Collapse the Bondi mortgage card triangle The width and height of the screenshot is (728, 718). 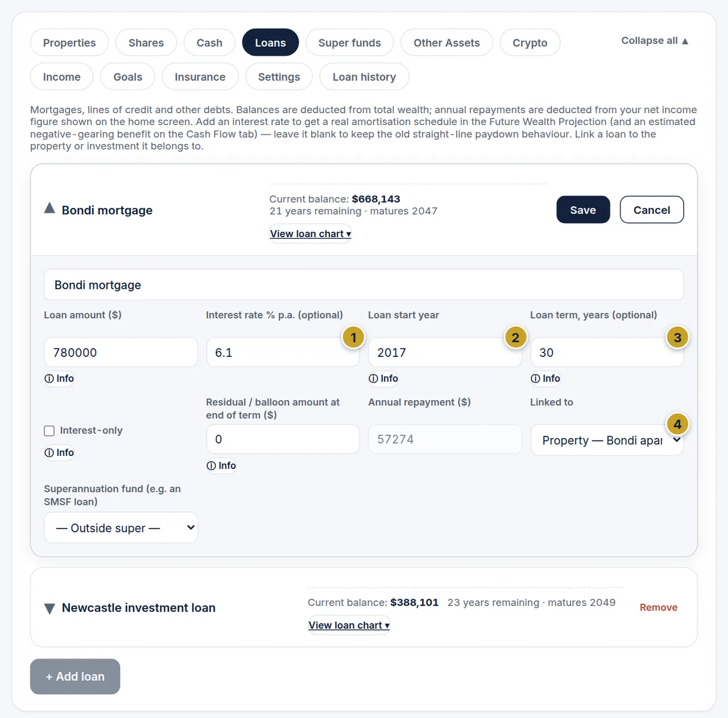pyautogui.click(x=49, y=209)
